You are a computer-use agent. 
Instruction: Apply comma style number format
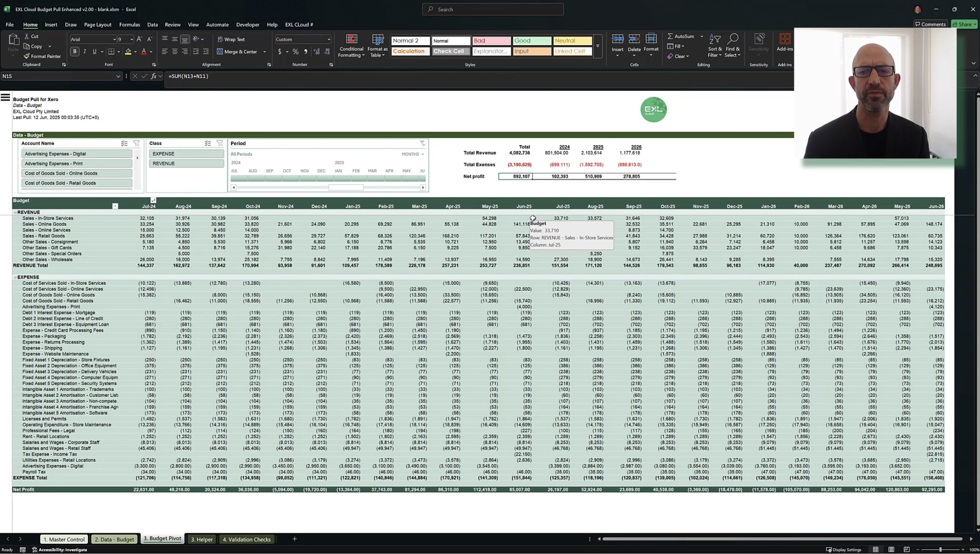tap(306, 52)
